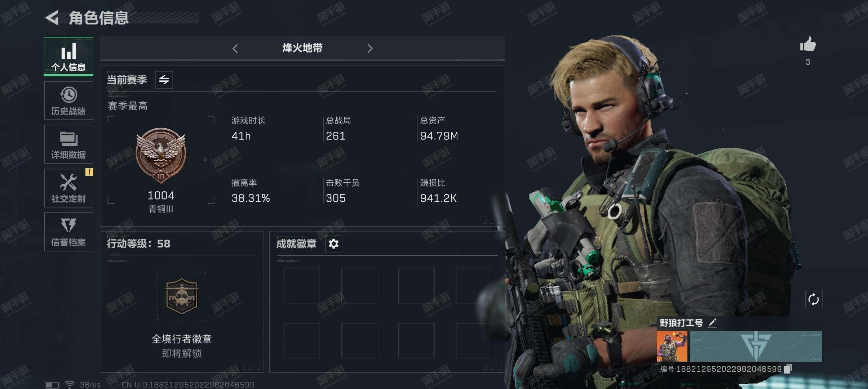Open the 个人信息 sidebar tab
868x389 pixels.
coord(68,57)
